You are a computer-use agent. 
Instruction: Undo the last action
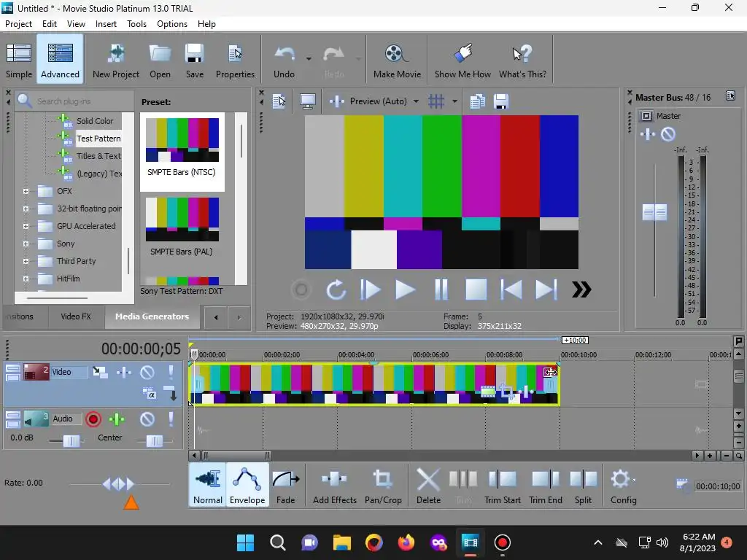pos(284,60)
